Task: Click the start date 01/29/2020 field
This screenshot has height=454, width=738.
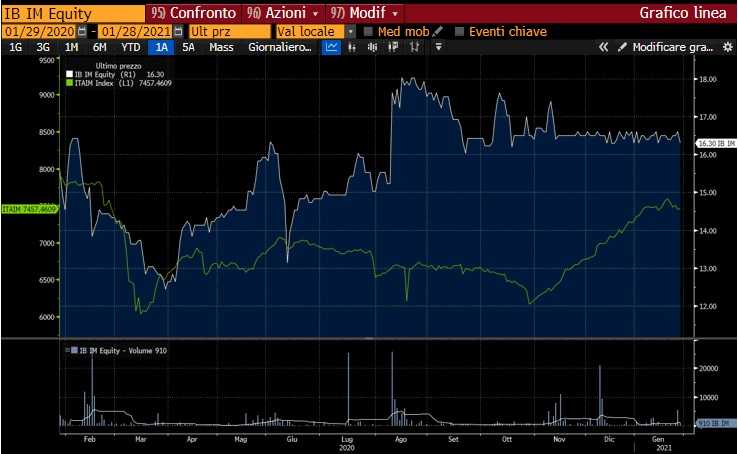Action: [40, 32]
